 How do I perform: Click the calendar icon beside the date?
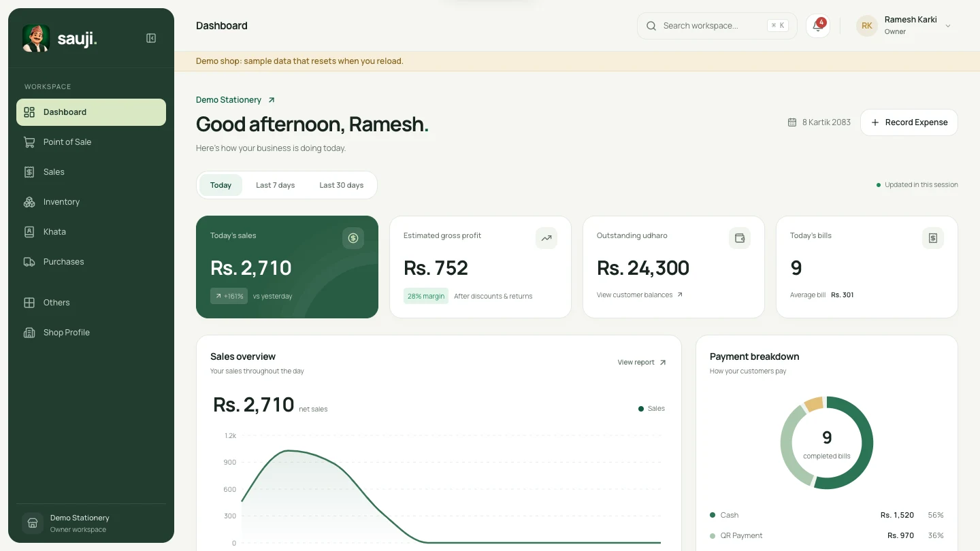click(x=792, y=122)
